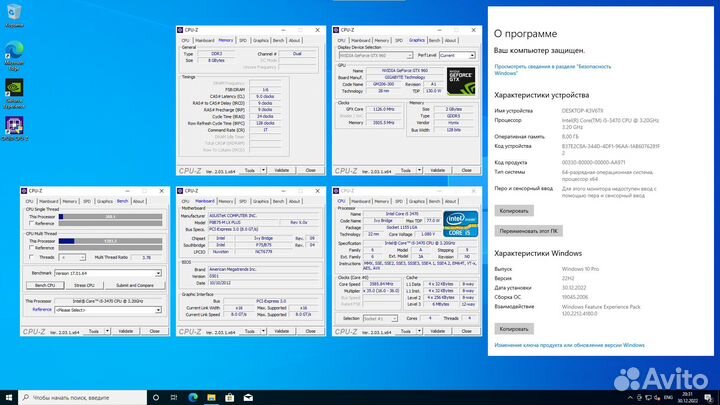Open the CPUID CPU-Z desktop shortcut
Screen dimensions: 720x405
[14, 128]
